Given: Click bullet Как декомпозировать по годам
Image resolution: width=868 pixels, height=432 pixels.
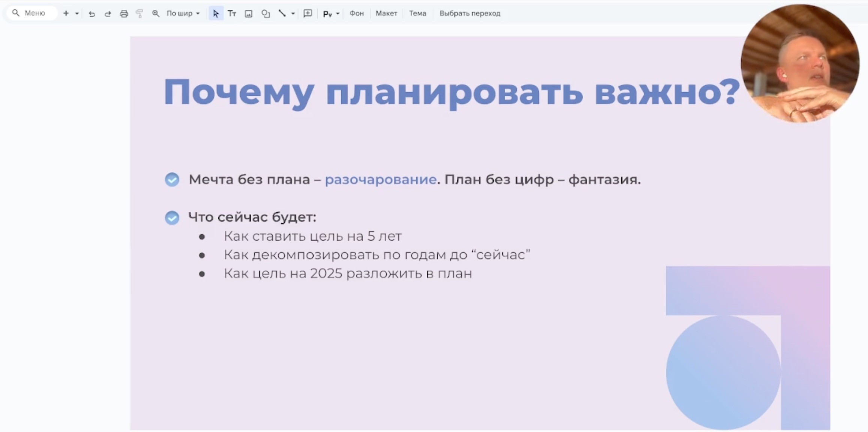Looking at the screenshot, I should point(377,255).
